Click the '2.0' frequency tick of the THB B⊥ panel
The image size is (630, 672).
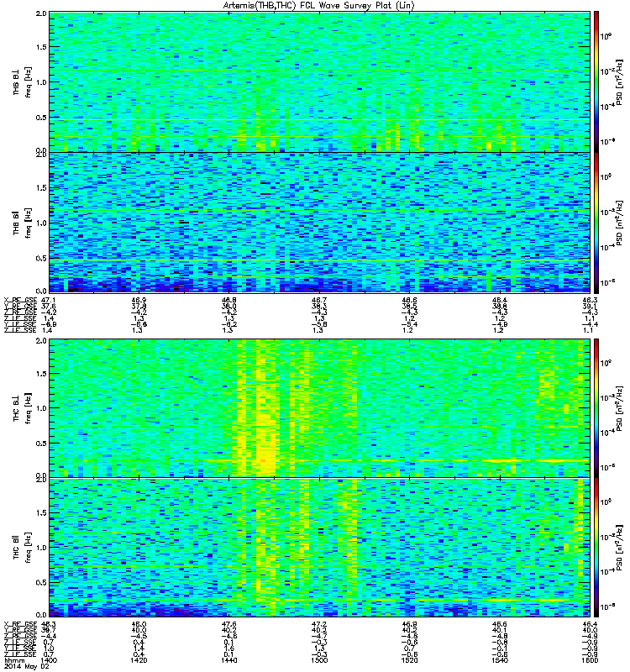tap(41, 13)
